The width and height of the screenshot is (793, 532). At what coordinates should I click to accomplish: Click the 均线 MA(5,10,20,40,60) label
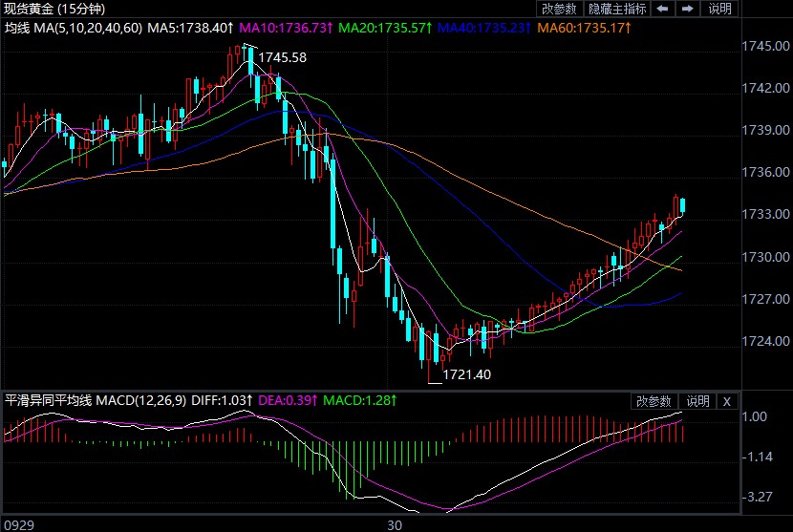coord(74,28)
